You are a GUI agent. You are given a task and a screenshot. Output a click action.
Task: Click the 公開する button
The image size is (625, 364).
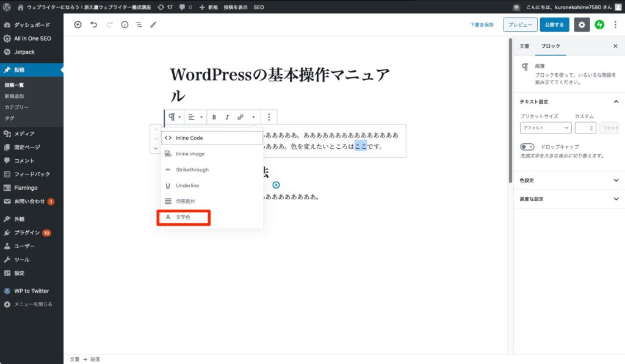(554, 24)
